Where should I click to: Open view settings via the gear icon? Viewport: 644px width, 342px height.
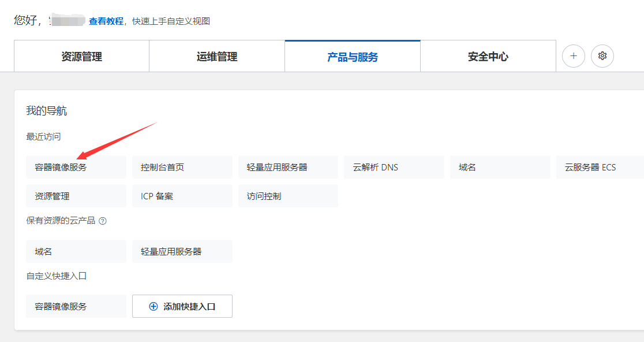coord(602,56)
